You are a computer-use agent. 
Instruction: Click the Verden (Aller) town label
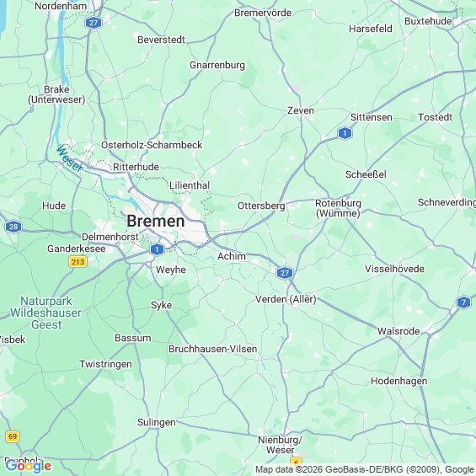[x=286, y=299]
